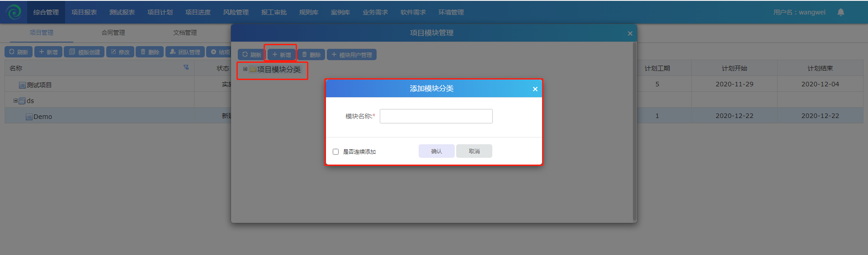Click the 模块用户管理 button
The width and height of the screenshot is (868, 255).
[352, 55]
